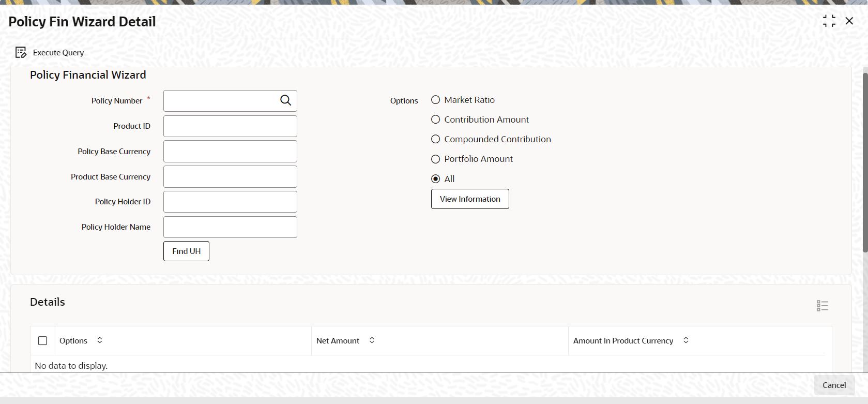Sort by the Options column arrows
Screen dimensions: 868x404
coord(100,340)
